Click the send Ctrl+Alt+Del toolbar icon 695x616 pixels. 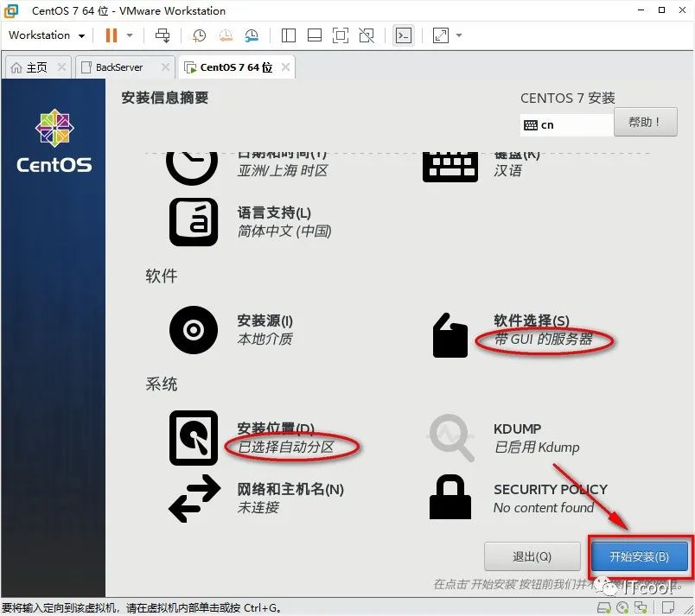(163, 35)
